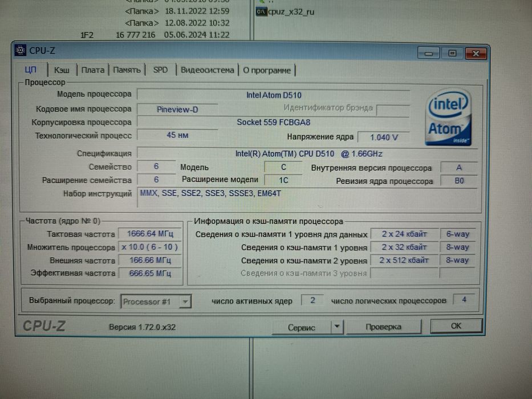
Task: Click the Intel Atom D510 model field
Action: pos(274,95)
